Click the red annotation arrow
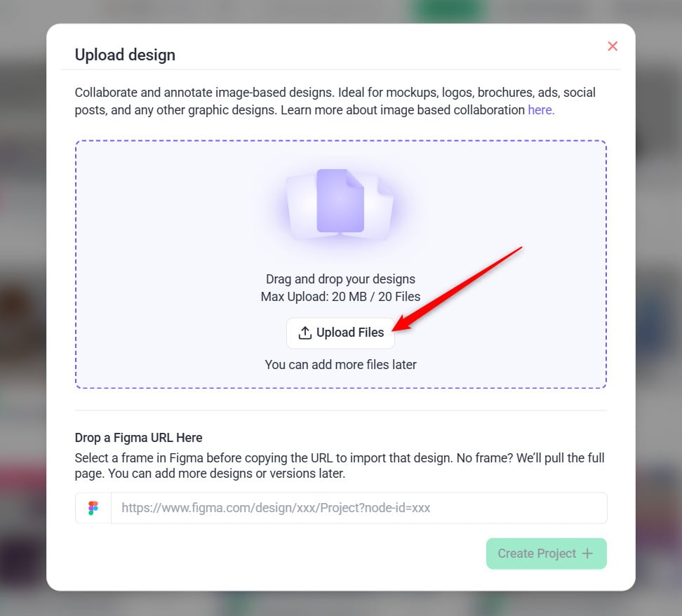This screenshot has height=616, width=682. click(x=463, y=286)
